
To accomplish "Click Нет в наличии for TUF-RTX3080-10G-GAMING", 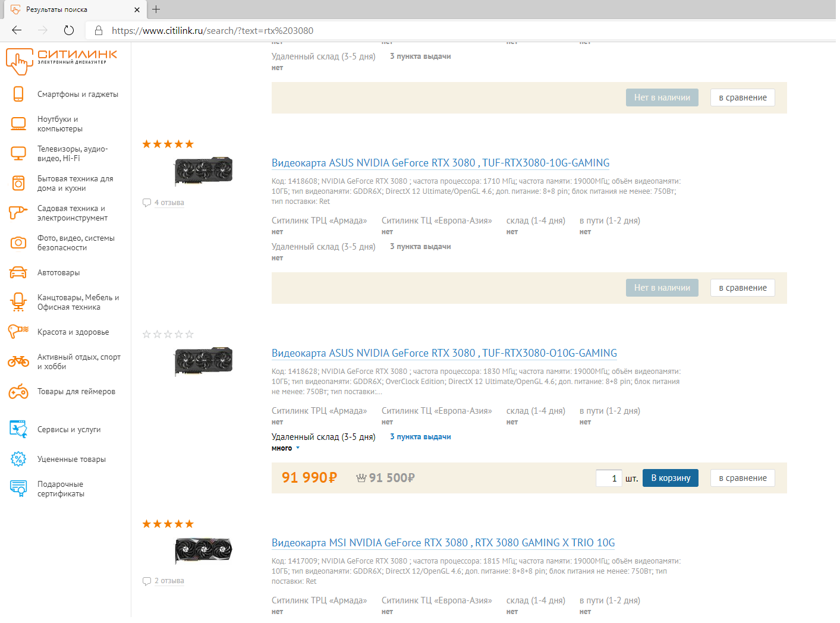I will (662, 288).
